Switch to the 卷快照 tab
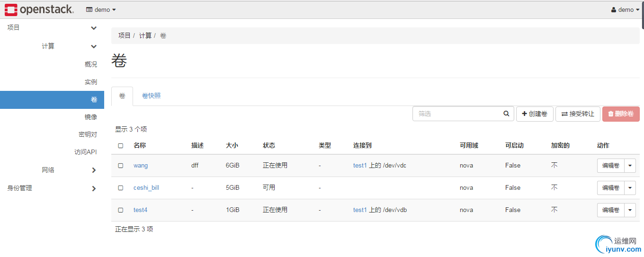This screenshot has height=257, width=644. (151, 96)
